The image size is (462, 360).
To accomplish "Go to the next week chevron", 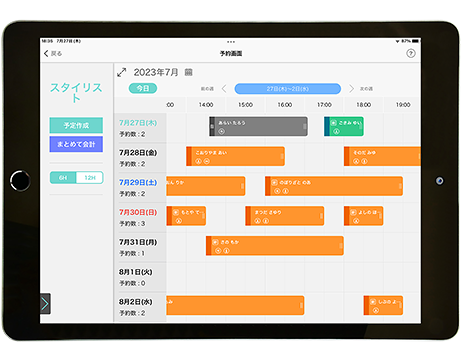I will (x=351, y=89).
